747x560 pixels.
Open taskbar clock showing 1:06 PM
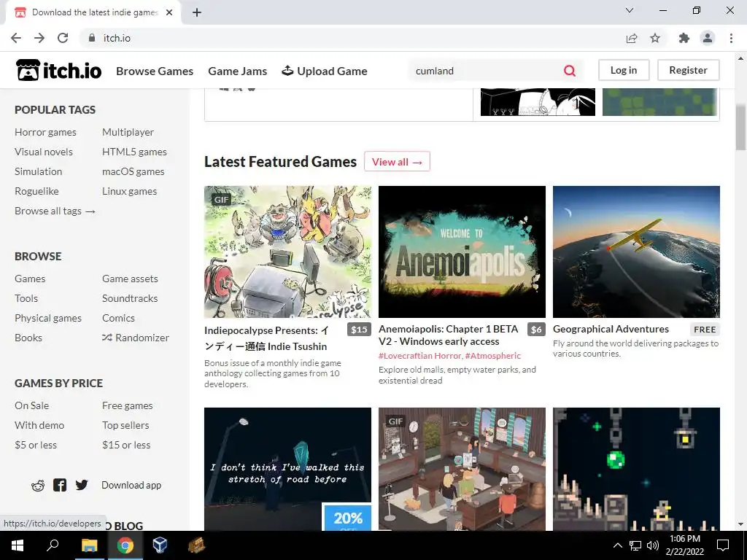[x=684, y=545]
